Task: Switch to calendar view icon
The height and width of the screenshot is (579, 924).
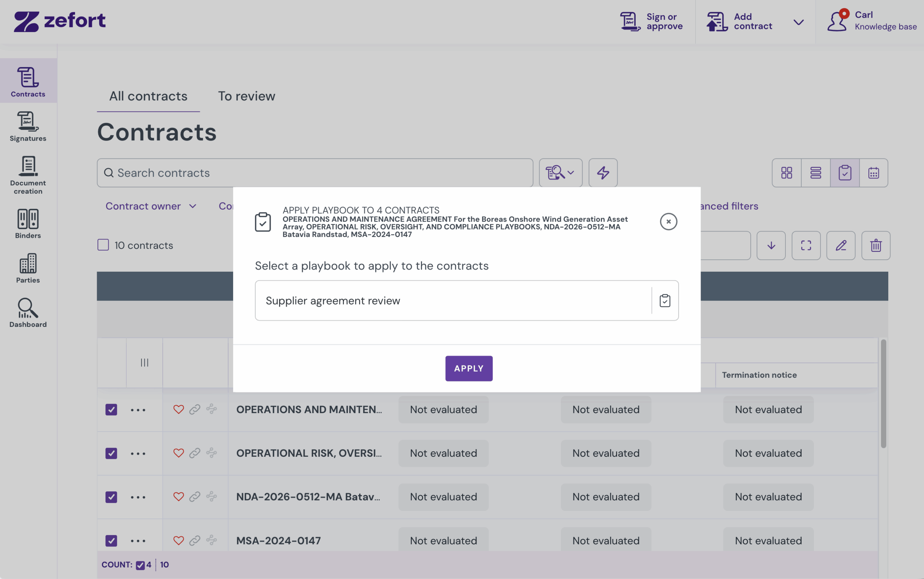Action: tap(873, 173)
